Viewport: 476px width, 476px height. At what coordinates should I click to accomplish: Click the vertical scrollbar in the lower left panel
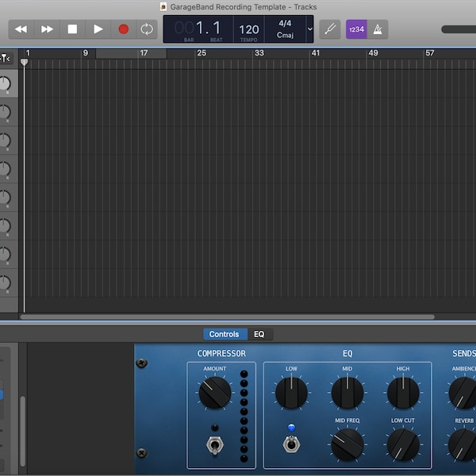click(x=23, y=431)
